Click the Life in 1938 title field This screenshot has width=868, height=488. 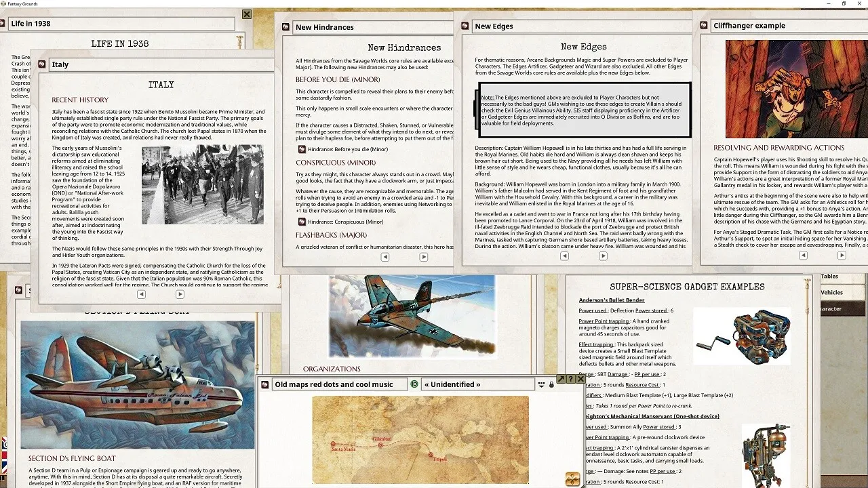pyautogui.click(x=121, y=24)
